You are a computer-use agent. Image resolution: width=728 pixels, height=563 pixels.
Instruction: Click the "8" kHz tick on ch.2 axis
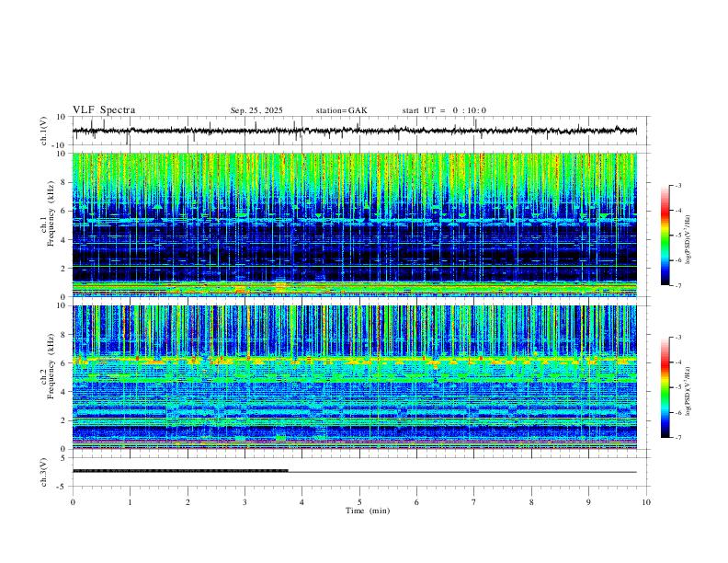tap(64, 335)
